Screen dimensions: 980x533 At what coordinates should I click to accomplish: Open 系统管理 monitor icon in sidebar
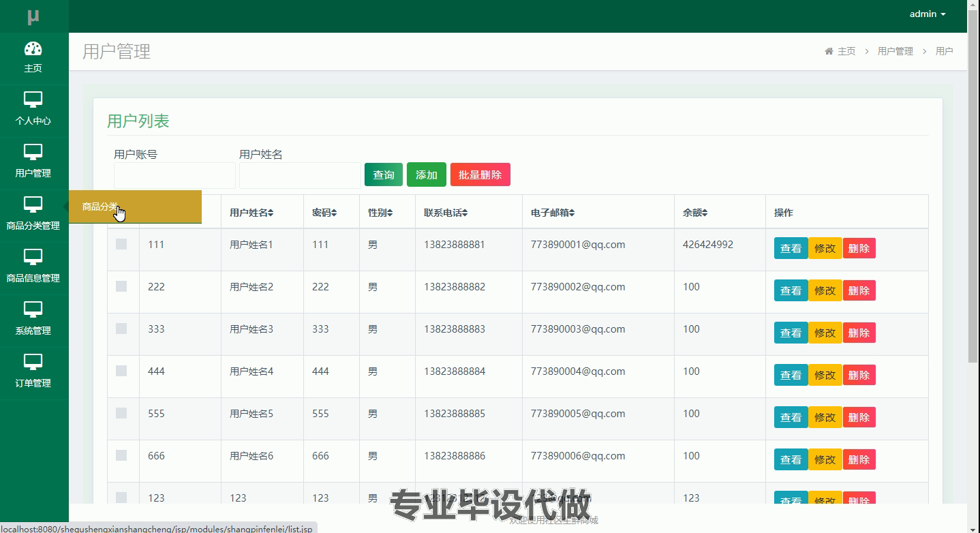[33, 309]
